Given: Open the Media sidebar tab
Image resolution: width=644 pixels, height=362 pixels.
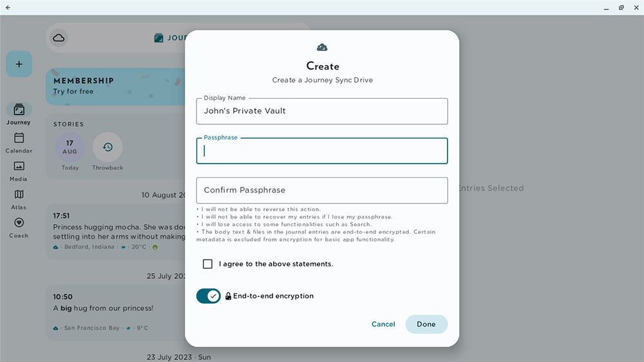Looking at the screenshot, I should pos(19,171).
